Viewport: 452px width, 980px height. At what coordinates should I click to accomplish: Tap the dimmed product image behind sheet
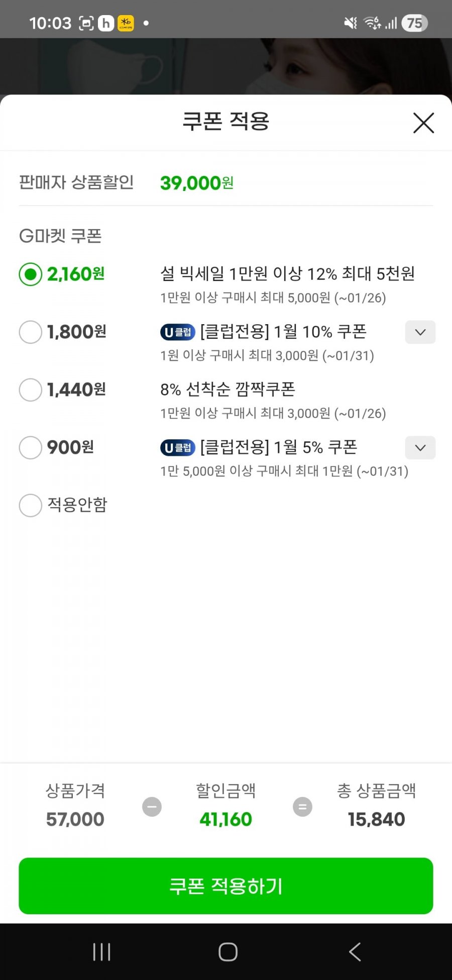(226, 66)
